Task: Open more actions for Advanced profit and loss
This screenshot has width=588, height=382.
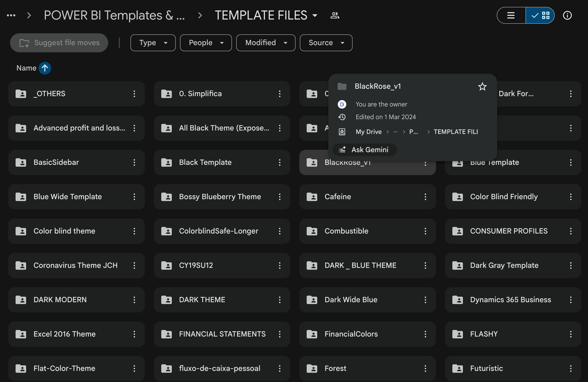Action: coord(134,128)
